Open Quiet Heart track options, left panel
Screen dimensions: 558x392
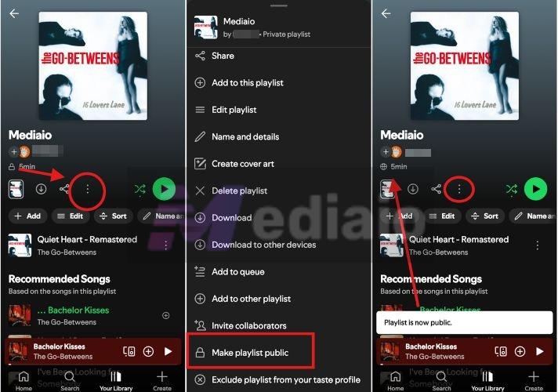pyautogui.click(x=166, y=245)
